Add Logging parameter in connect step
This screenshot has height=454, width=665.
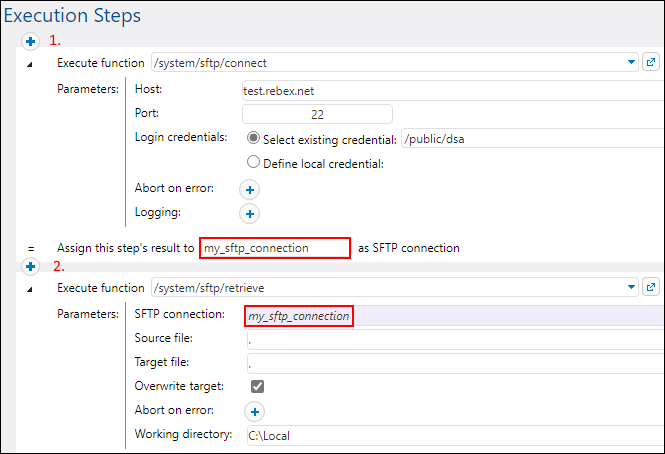pos(250,213)
